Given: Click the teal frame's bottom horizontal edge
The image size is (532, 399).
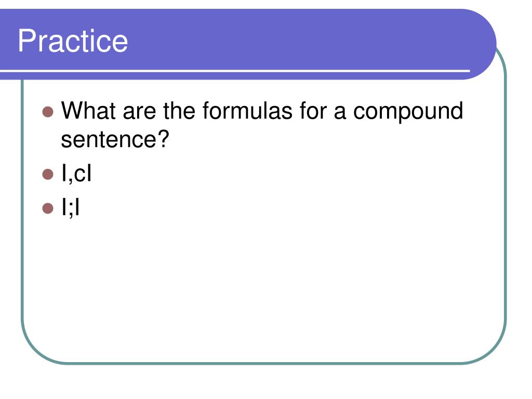Looking at the screenshot, I should click(x=260, y=363).
